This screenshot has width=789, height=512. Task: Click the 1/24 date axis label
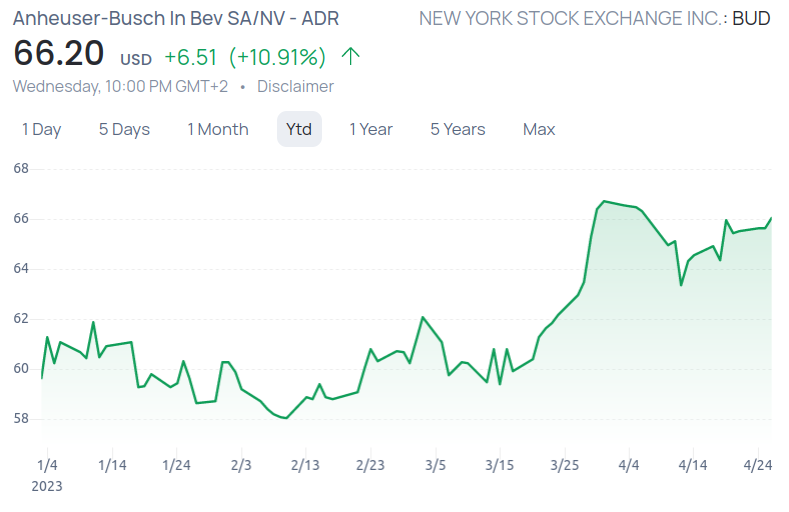[x=177, y=465]
